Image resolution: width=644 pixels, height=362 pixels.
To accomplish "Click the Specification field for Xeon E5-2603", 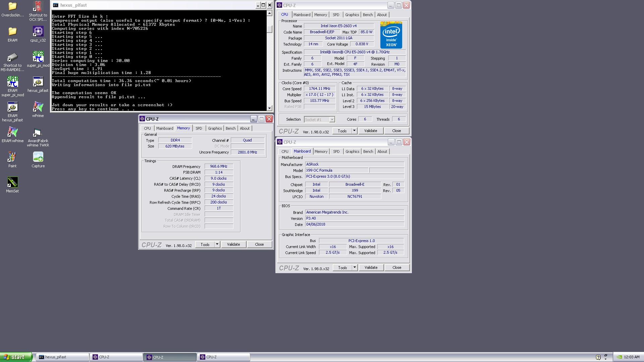I will click(x=355, y=52).
